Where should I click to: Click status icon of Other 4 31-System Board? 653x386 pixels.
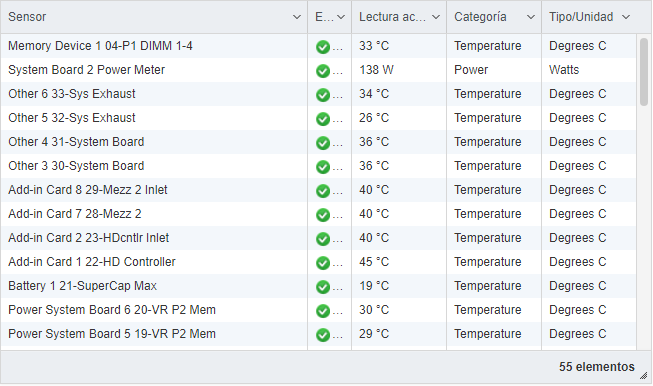click(323, 143)
